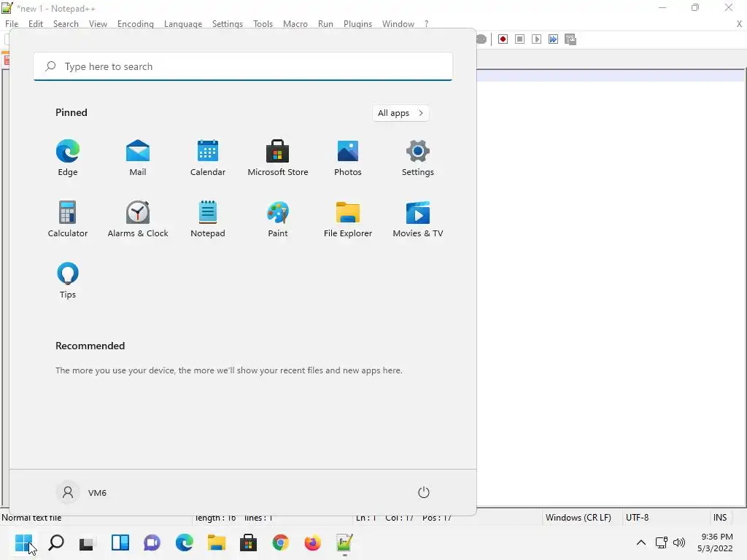Viewport: 747px width, 560px height.
Task: Open the Window menu
Action: [x=398, y=24]
